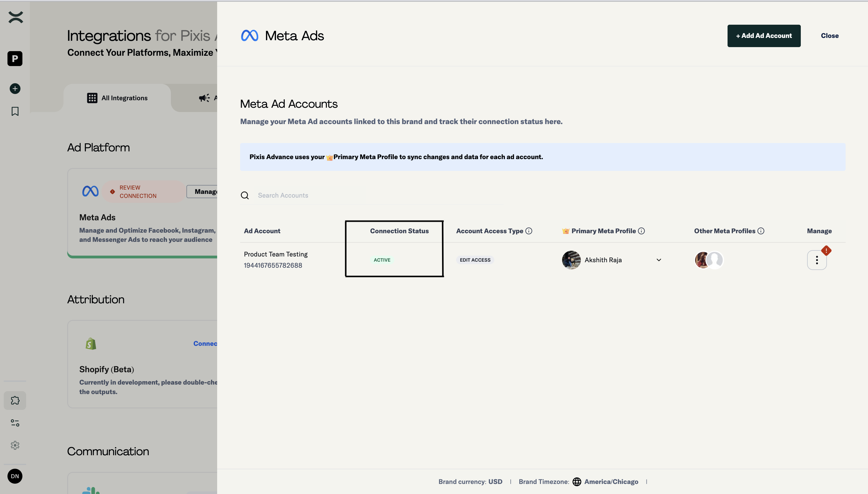
Task: Expand the Akshith Raja profile dropdown
Action: pyautogui.click(x=658, y=260)
